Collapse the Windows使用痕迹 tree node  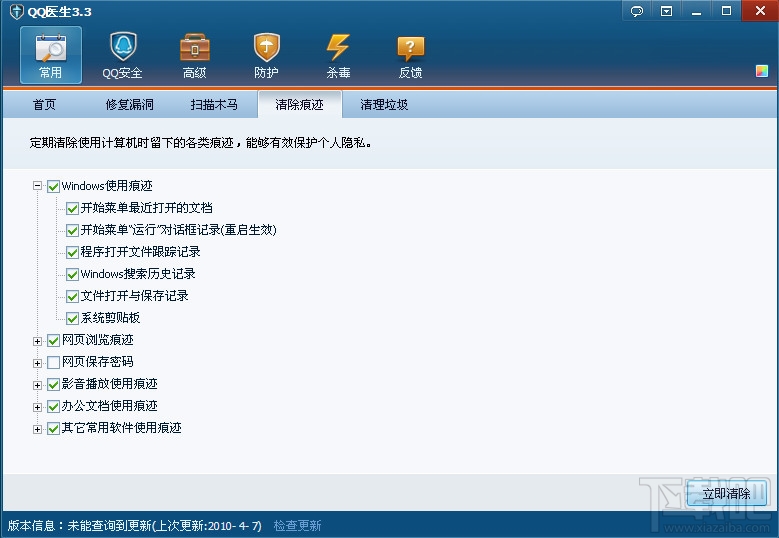point(37,186)
